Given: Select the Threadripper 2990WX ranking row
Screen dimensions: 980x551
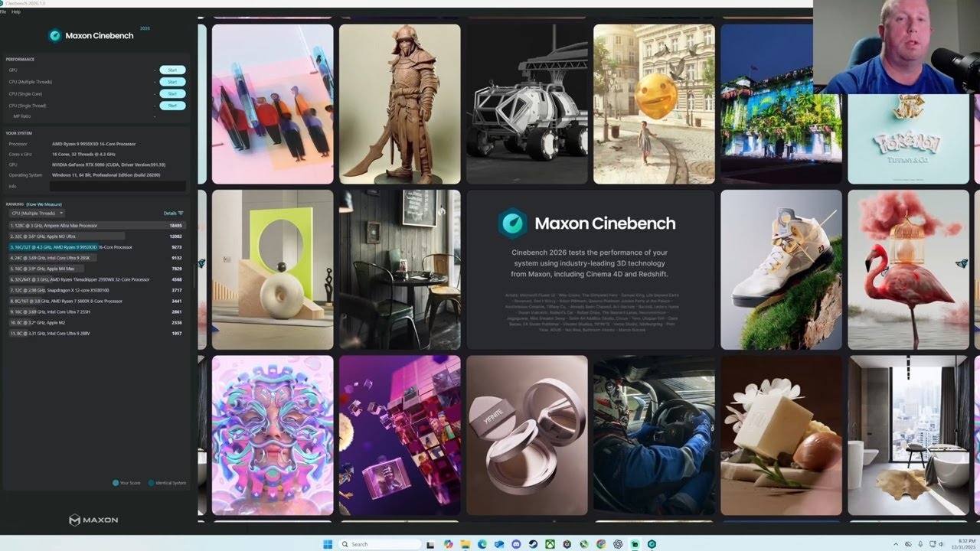Looking at the screenshot, I should tap(96, 279).
